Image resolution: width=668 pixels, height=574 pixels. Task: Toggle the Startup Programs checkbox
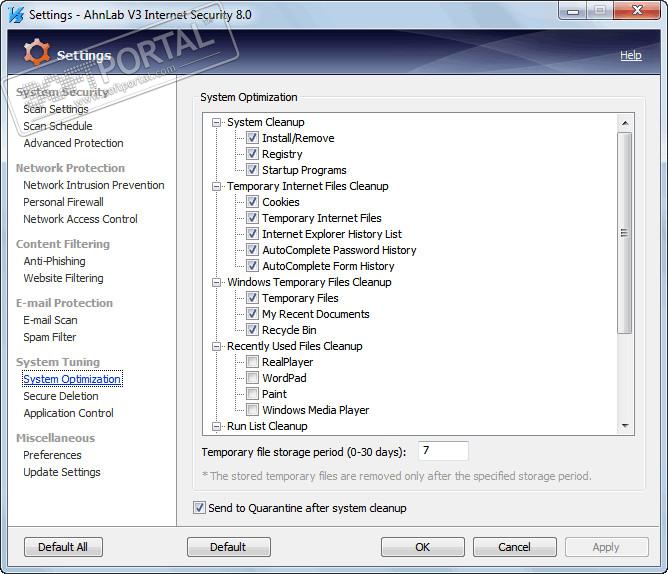pyautogui.click(x=252, y=170)
